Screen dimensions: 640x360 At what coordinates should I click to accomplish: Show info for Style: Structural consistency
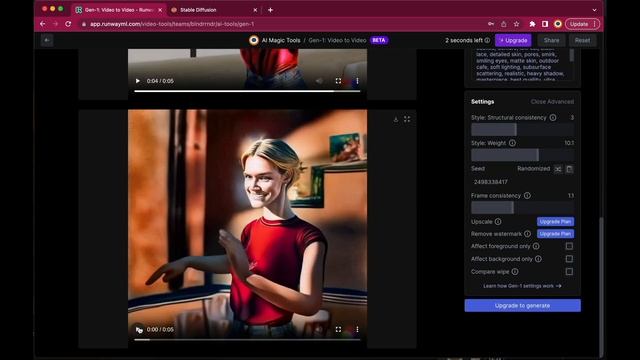click(x=553, y=118)
